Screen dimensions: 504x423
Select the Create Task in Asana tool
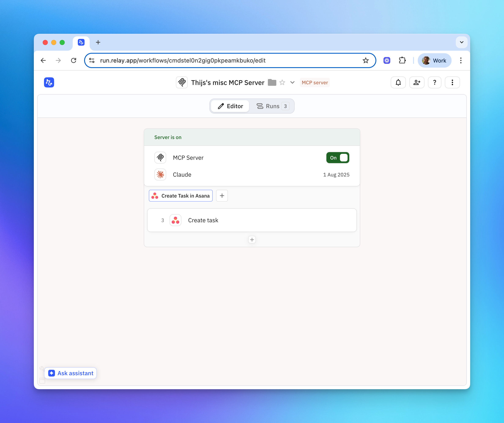181,196
